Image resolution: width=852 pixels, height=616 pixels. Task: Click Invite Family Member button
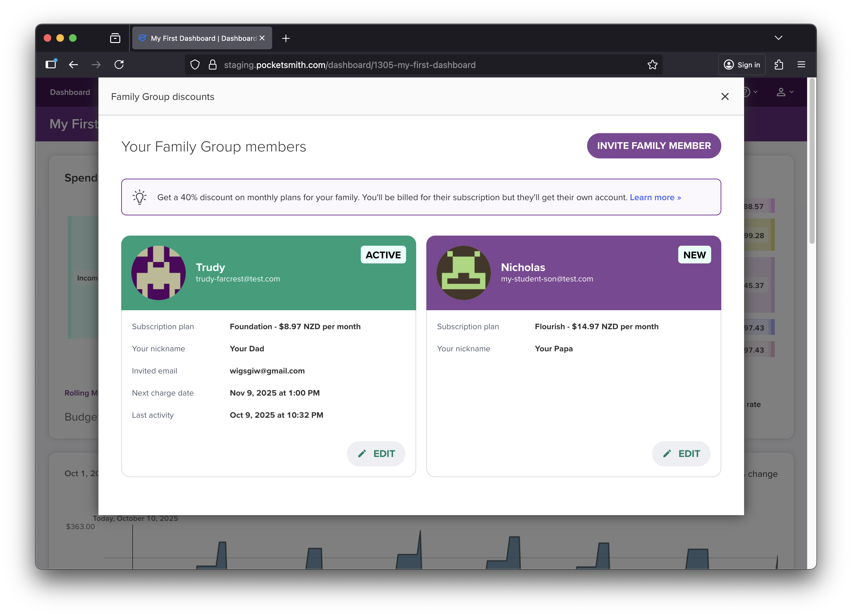point(653,146)
